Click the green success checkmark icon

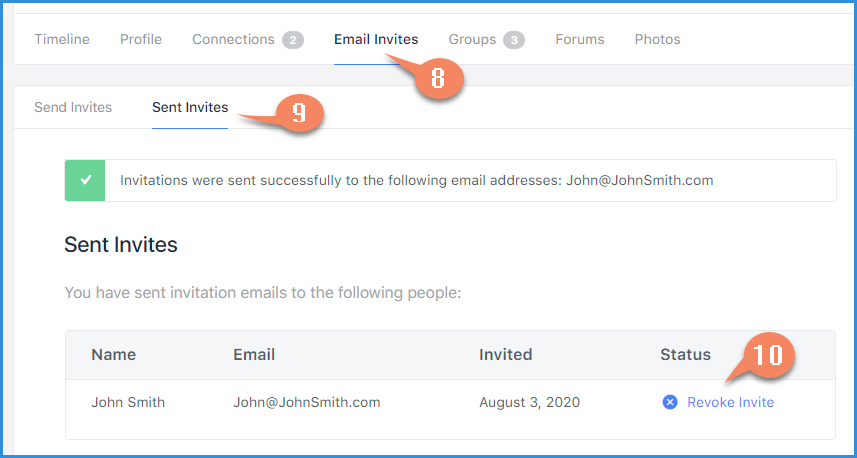pos(85,180)
